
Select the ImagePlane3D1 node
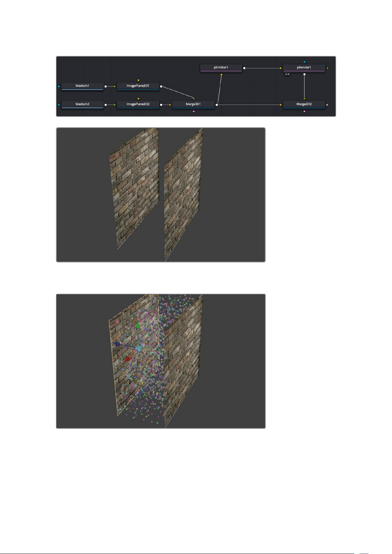(x=138, y=86)
